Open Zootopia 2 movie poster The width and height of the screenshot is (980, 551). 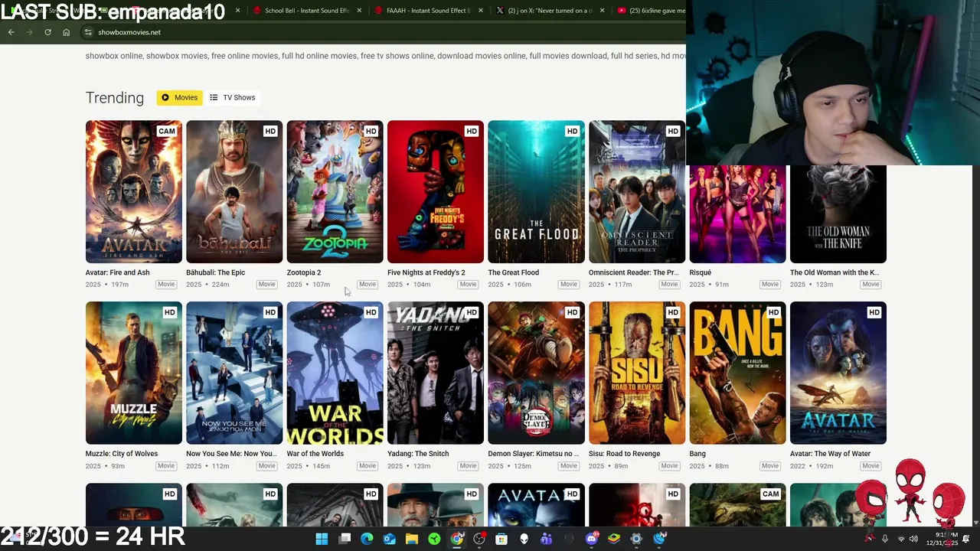tap(335, 191)
